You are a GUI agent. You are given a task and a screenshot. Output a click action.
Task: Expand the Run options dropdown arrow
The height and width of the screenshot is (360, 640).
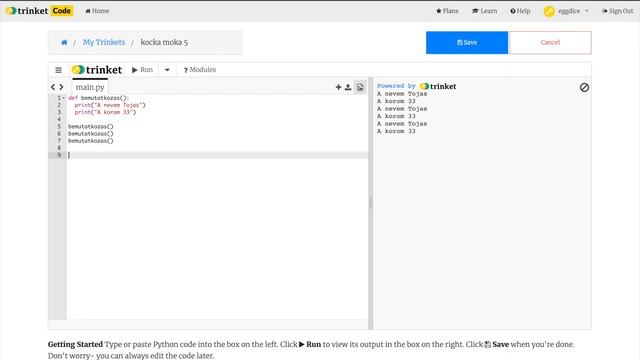167,70
